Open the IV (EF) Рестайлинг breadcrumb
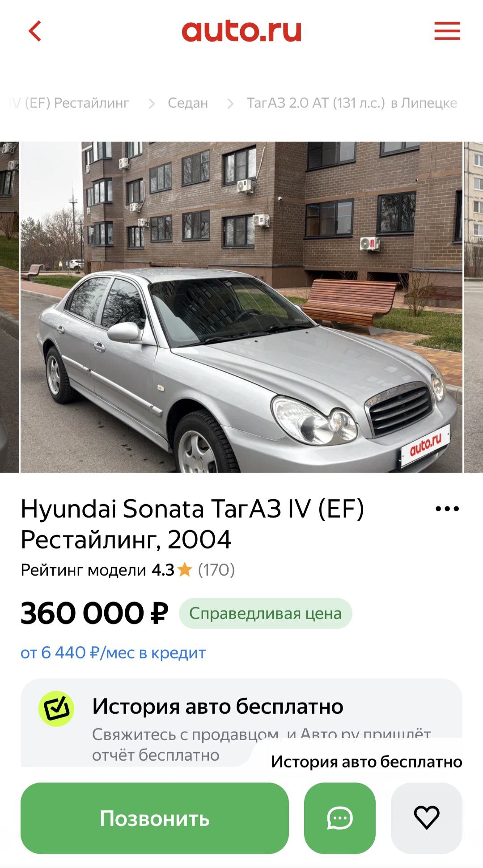 click(69, 103)
